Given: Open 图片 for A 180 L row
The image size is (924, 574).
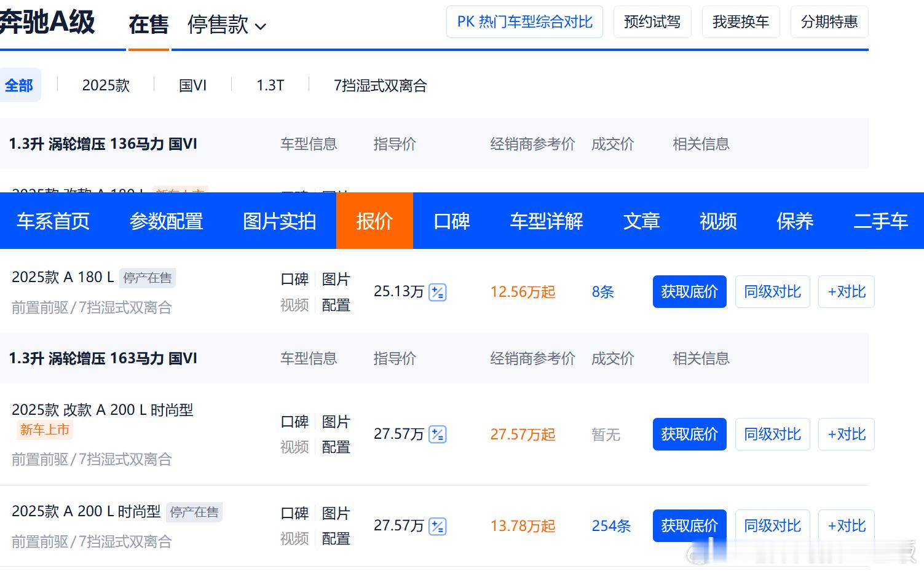Looking at the screenshot, I should click(x=336, y=280).
